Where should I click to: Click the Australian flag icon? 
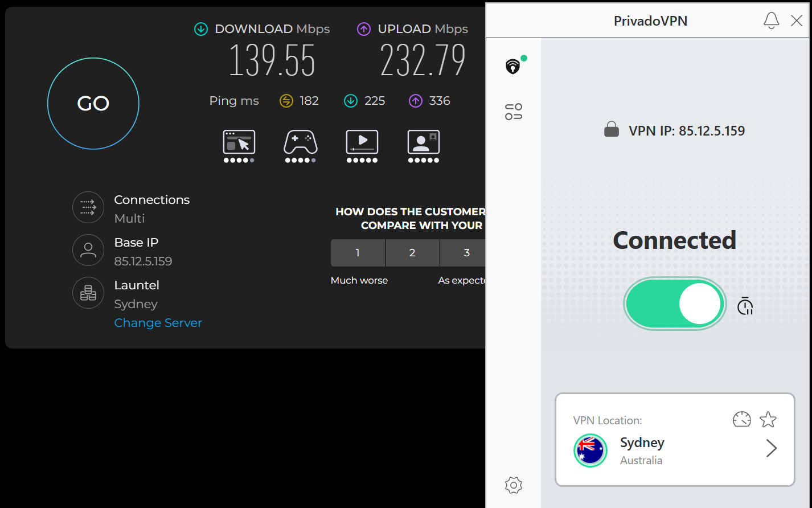point(590,450)
